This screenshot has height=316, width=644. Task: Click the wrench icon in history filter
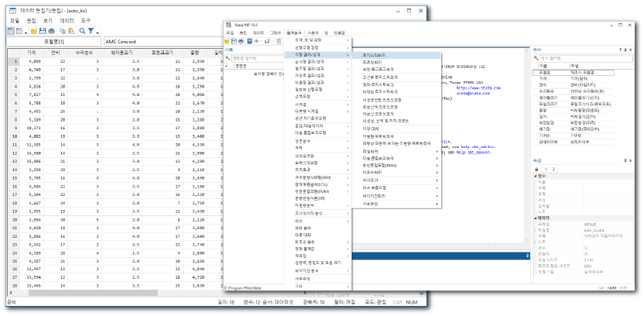(228, 58)
